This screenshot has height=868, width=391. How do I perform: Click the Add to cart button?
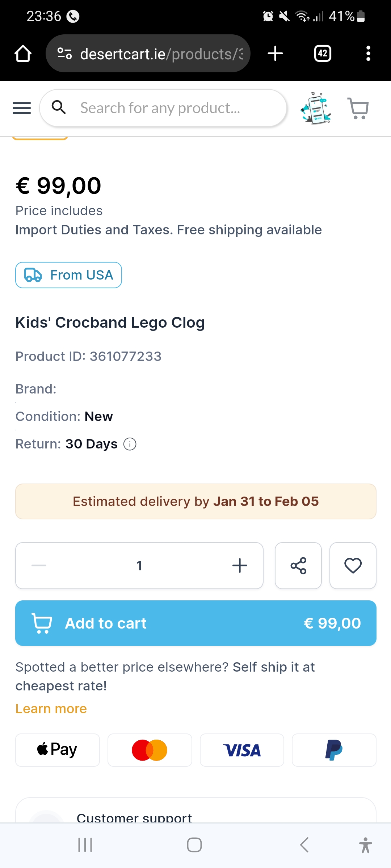[x=195, y=623]
